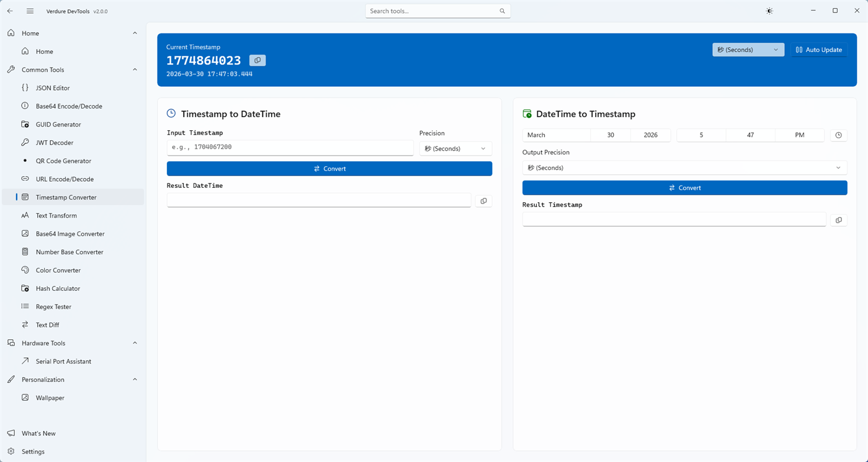Viewport: 868px width, 462px height.
Task: Click the Input Timestamp text field
Action: pyautogui.click(x=290, y=148)
